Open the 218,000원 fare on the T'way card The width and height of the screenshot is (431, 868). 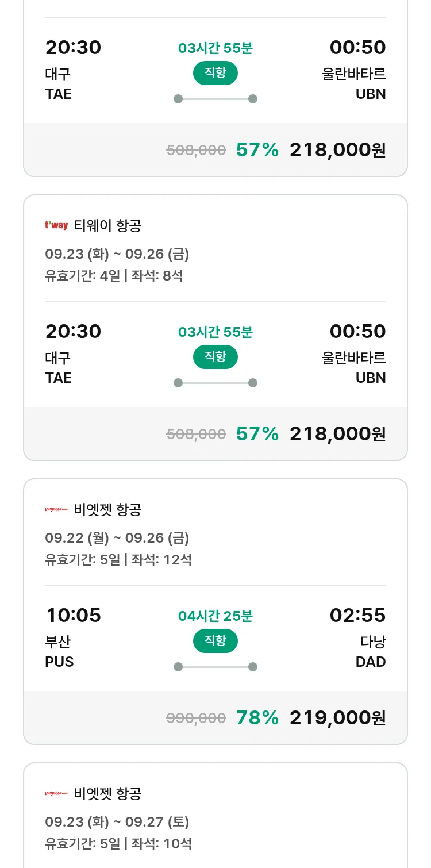[337, 433]
